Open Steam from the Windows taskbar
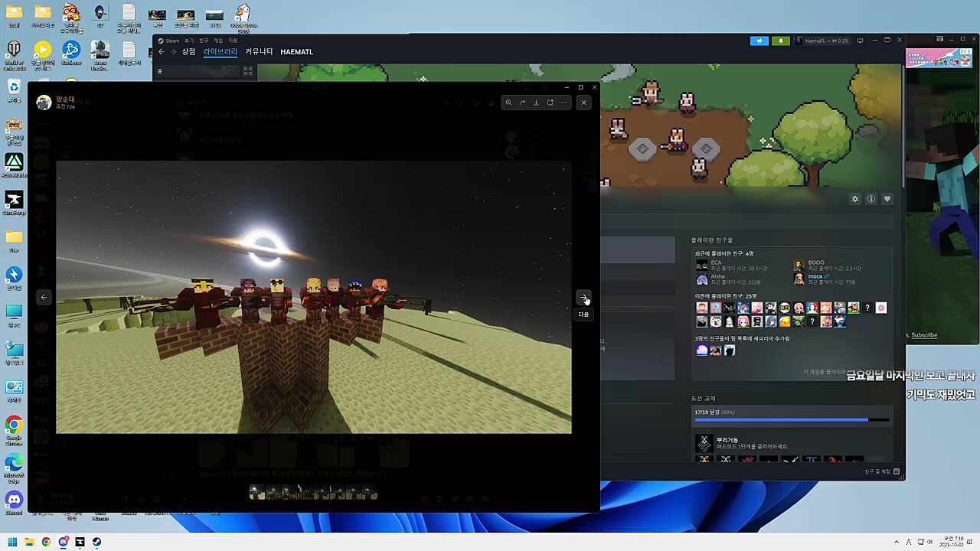The image size is (980, 551). (x=96, y=542)
